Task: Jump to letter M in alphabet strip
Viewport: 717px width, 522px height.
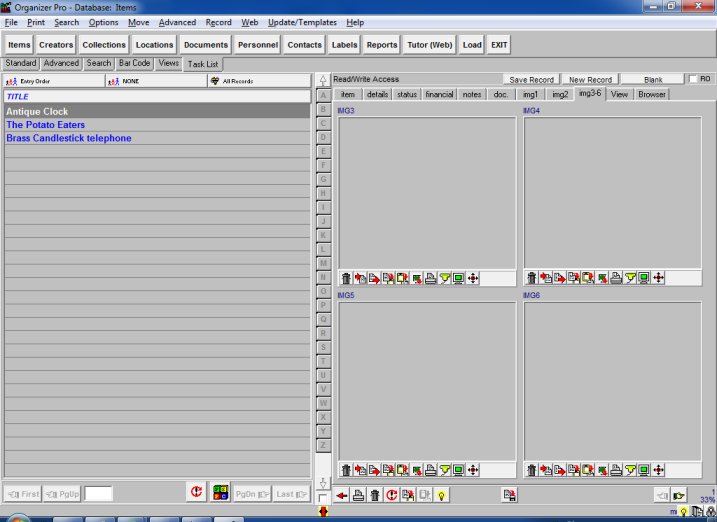Action: 323,263
